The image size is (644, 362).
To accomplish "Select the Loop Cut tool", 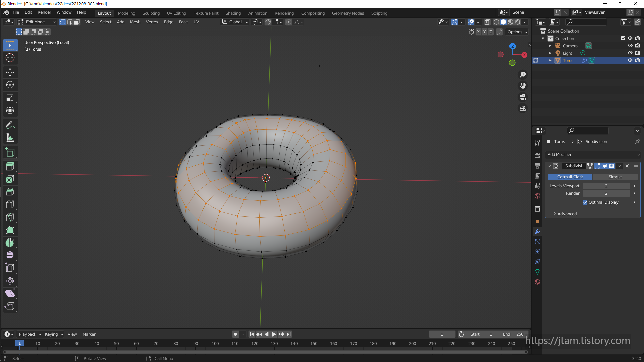I will click(x=10, y=204).
